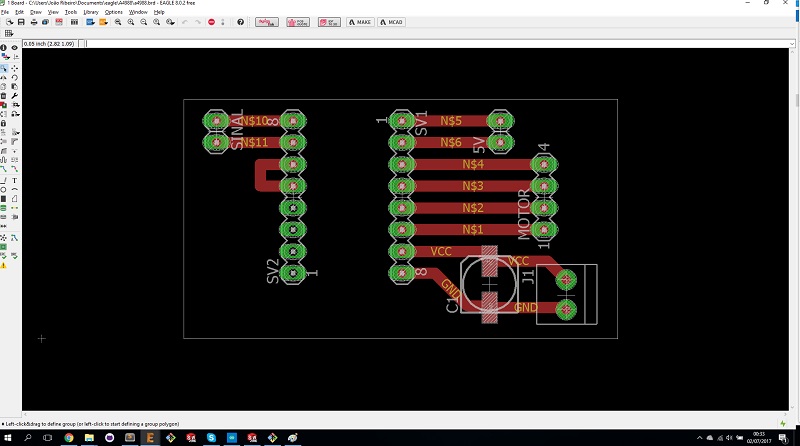Open File Explorer from the taskbar
This screenshot has height=446, width=800.
pyautogui.click(x=89, y=438)
